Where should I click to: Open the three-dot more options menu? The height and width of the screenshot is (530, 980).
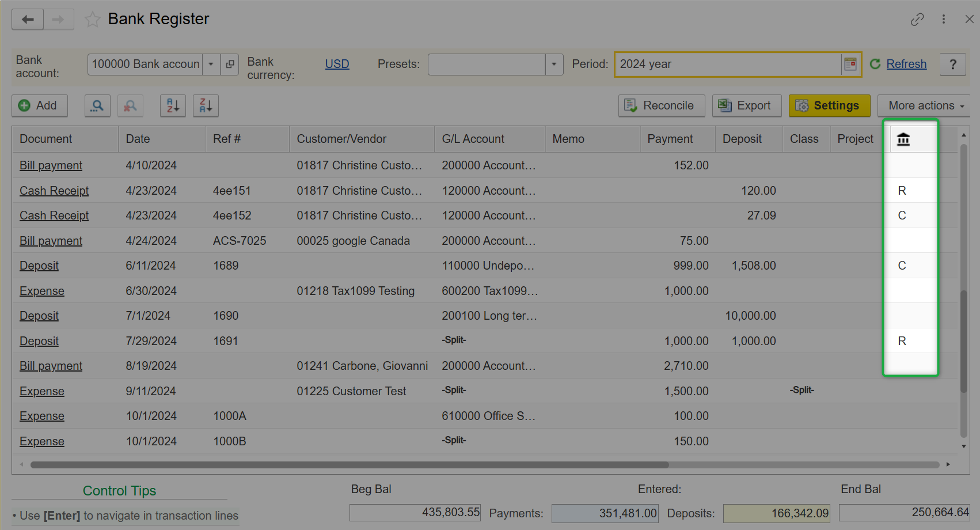coord(944,20)
